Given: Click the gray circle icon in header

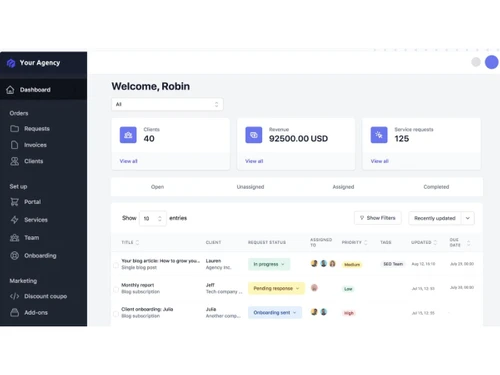Looking at the screenshot, I should 476,62.
